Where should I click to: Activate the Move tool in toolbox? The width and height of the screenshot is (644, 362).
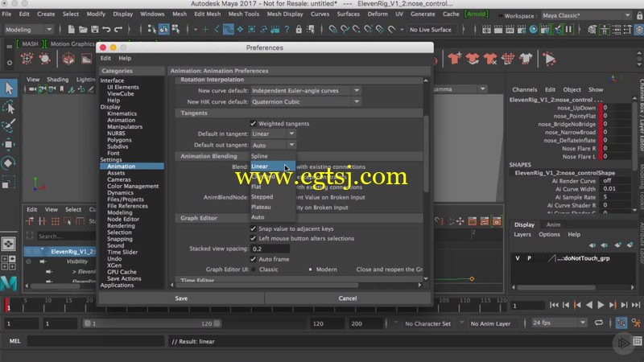(x=9, y=144)
